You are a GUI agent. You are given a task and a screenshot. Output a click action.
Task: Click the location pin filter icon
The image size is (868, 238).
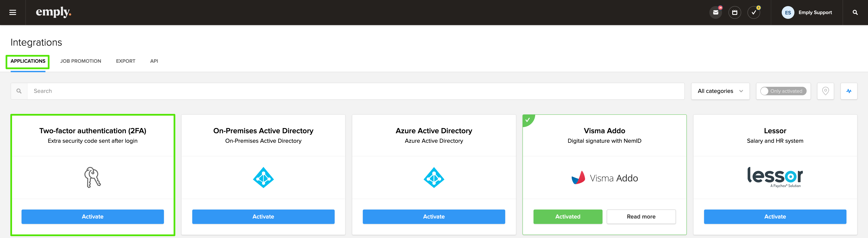(825, 91)
